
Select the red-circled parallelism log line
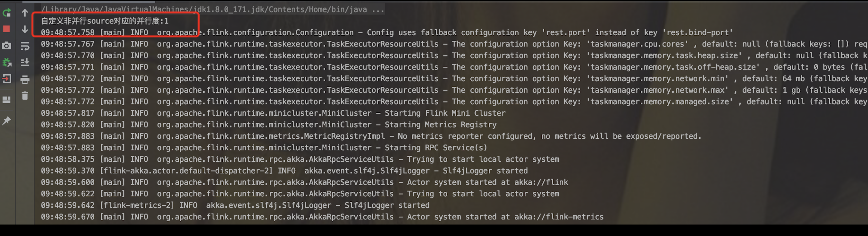(105, 20)
